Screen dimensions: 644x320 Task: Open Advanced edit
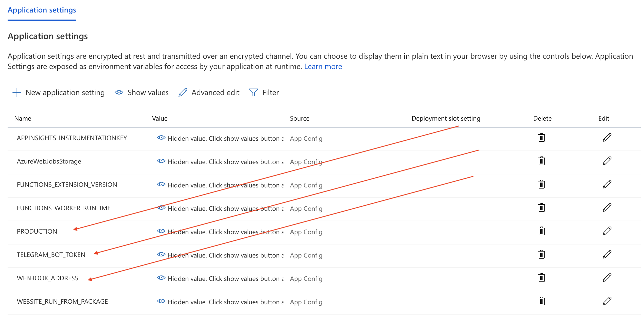(x=209, y=93)
